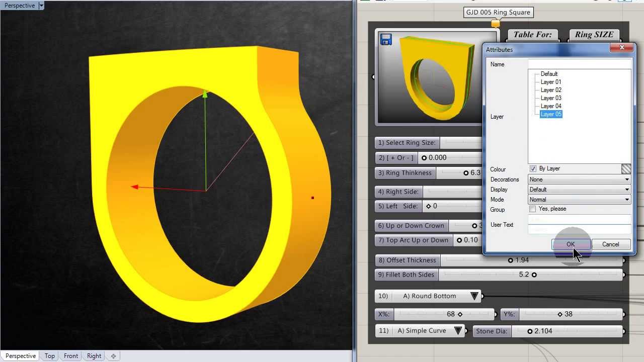This screenshot has height=362, width=644.
Task: Switch to the Top viewport tab
Action: (x=50, y=356)
